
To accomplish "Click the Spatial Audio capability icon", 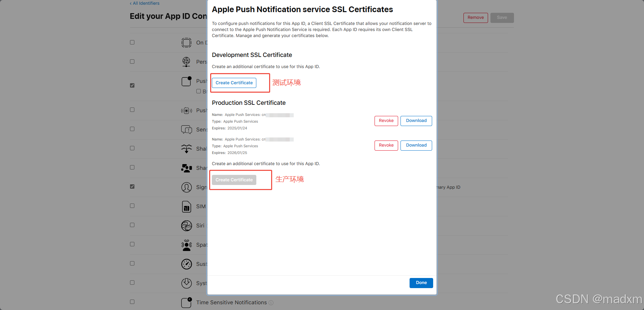I will tap(186, 245).
